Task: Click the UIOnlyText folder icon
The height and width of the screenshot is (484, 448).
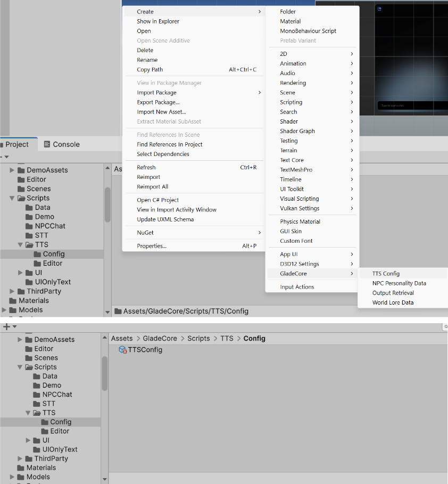Action: 30,282
